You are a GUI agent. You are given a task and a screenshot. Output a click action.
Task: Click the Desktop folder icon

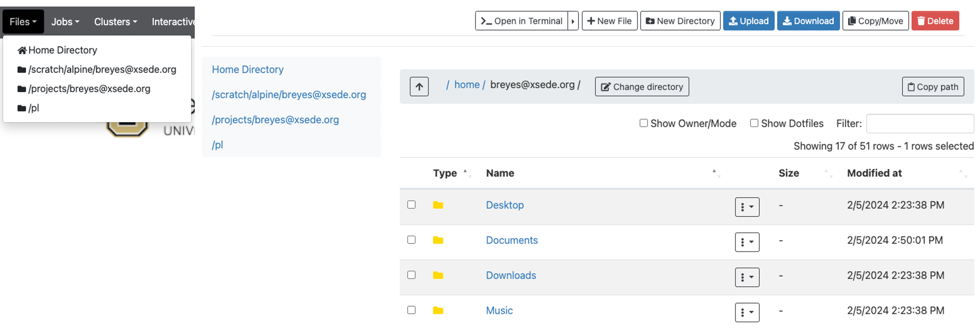pos(438,205)
